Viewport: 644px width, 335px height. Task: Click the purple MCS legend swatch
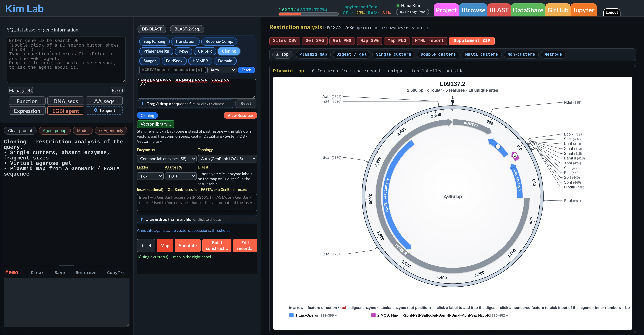[373, 315]
